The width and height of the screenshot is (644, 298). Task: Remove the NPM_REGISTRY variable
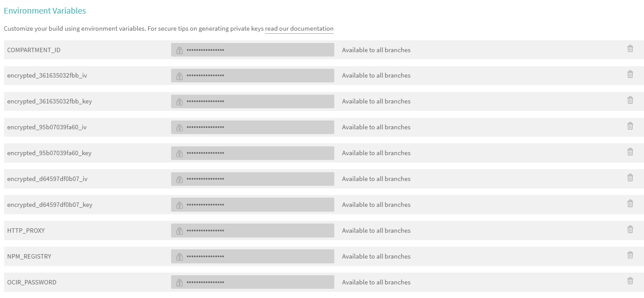630,255
